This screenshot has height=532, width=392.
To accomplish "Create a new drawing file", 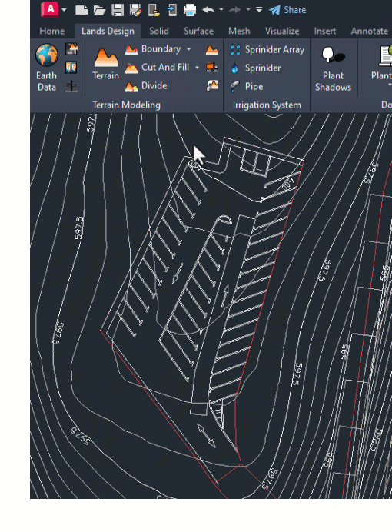I will 81,10.
